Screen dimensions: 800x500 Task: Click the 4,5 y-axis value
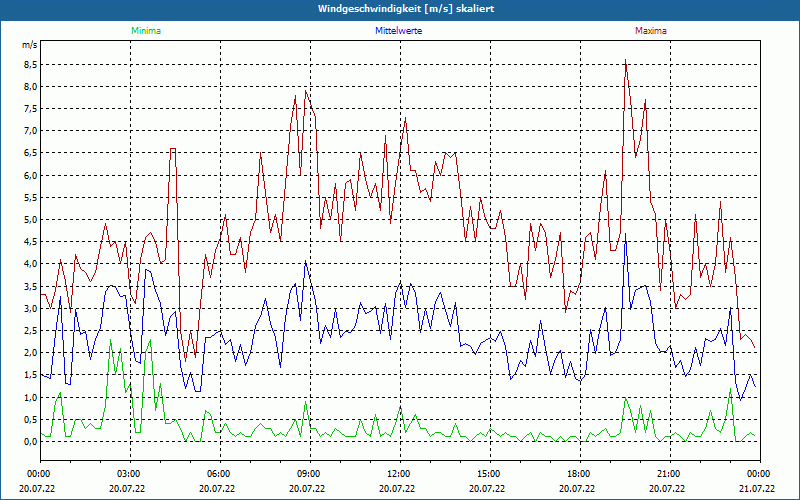tap(30, 242)
